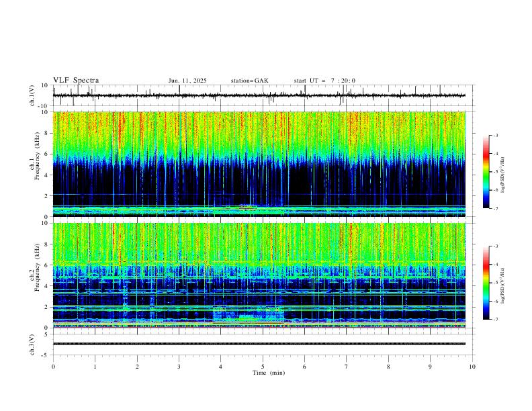532x411 pixels.
Task: Click the "station=GAK" label
Action: pyautogui.click(x=249, y=81)
